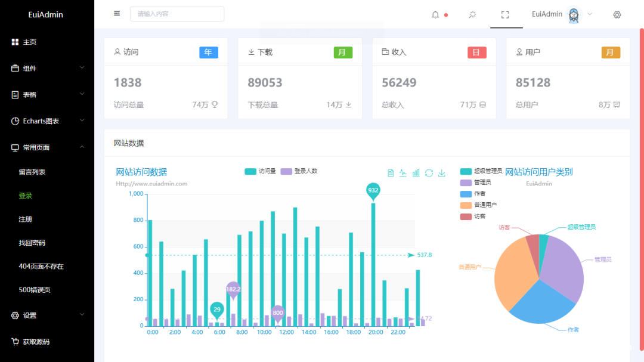
Task: Switch chart to line view icon
Action: pos(403,173)
